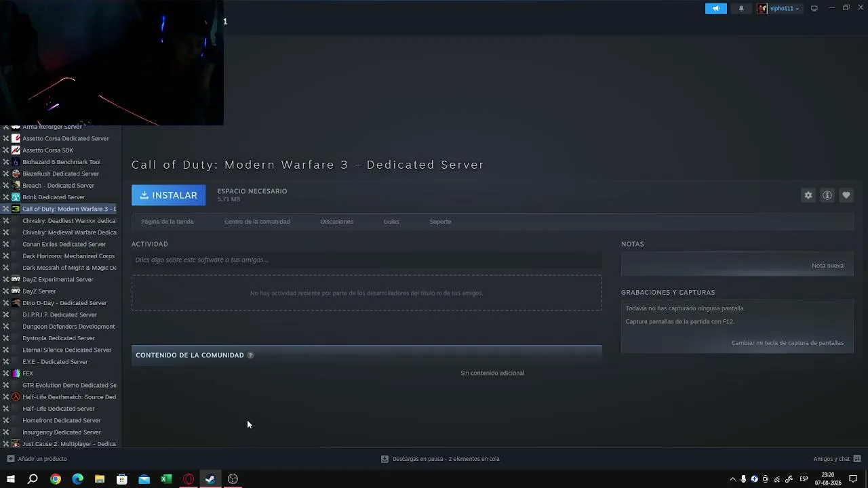
Task: Open the ESP language switcher
Action: [x=804, y=479]
